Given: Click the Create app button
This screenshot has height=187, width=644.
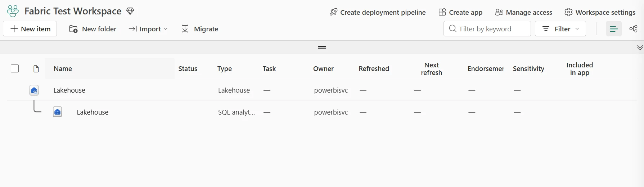Looking at the screenshot, I should 460,12.
